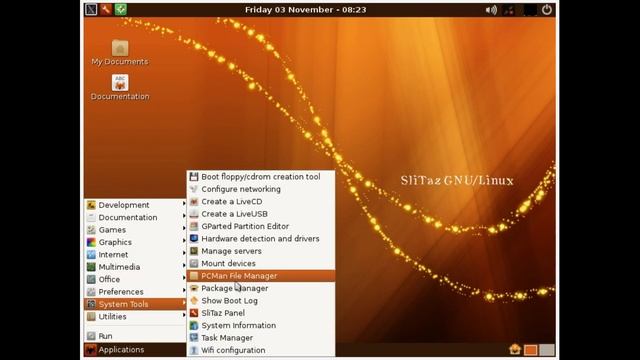Click the Mount devices icon
Image resolution: width=640 pixels, height=360 pixels.
[194, 264]
